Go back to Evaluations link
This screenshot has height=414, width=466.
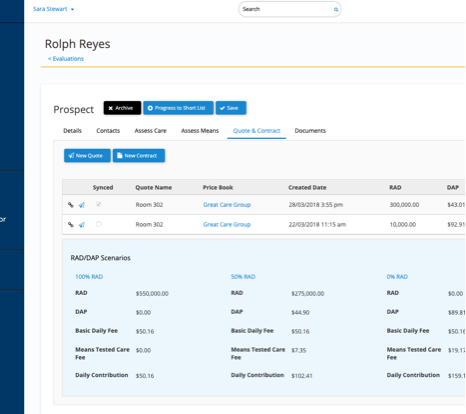(x=66, y=59)
